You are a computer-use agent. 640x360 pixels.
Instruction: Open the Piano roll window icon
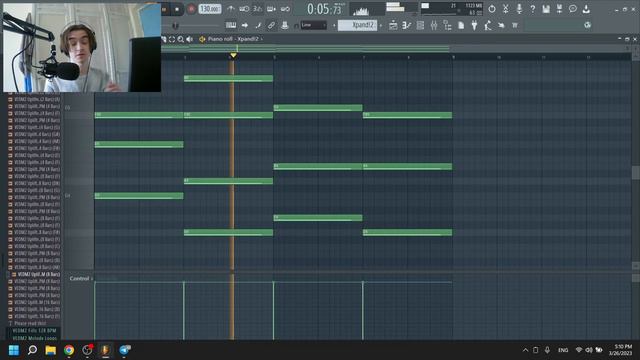click(x=407, y=25)
